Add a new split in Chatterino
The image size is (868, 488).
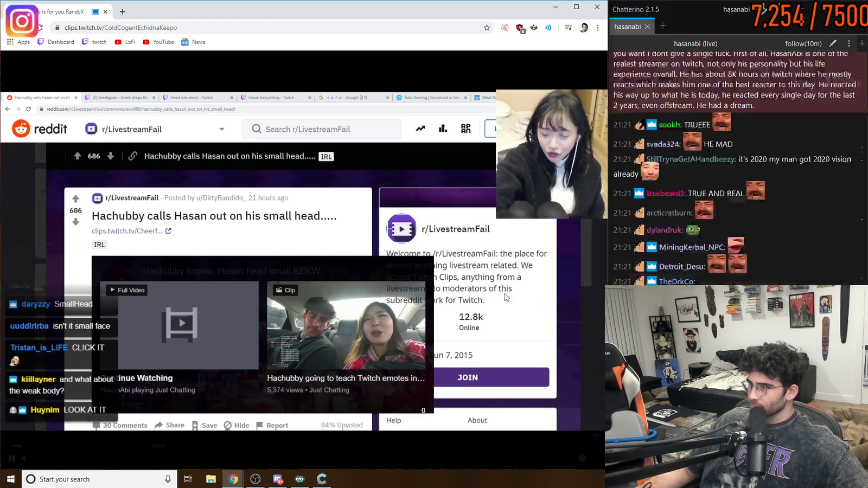[x=862, y=43]
